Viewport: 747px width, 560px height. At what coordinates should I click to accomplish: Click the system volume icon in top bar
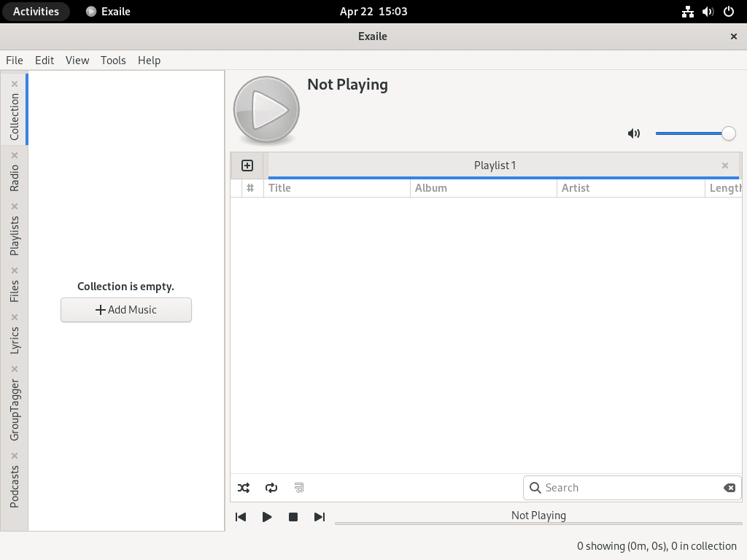(x=708, y=12)
